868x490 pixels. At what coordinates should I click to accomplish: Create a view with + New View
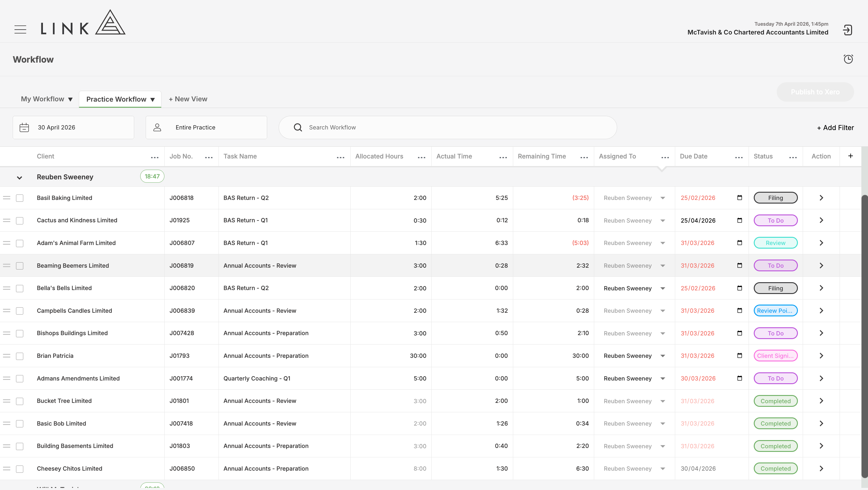pyautogui.click(x=188, y=99)
